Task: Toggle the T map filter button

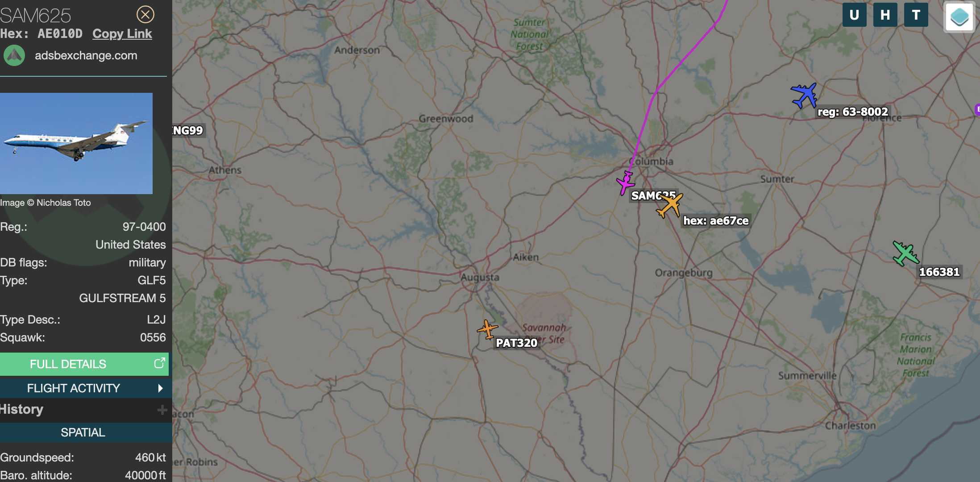Action: 916,15
